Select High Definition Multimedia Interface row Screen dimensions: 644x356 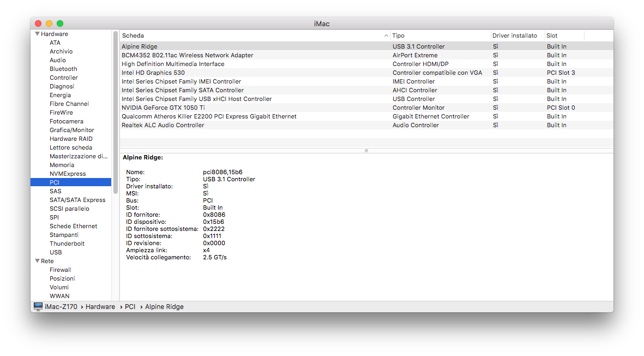tap(366, 64)
